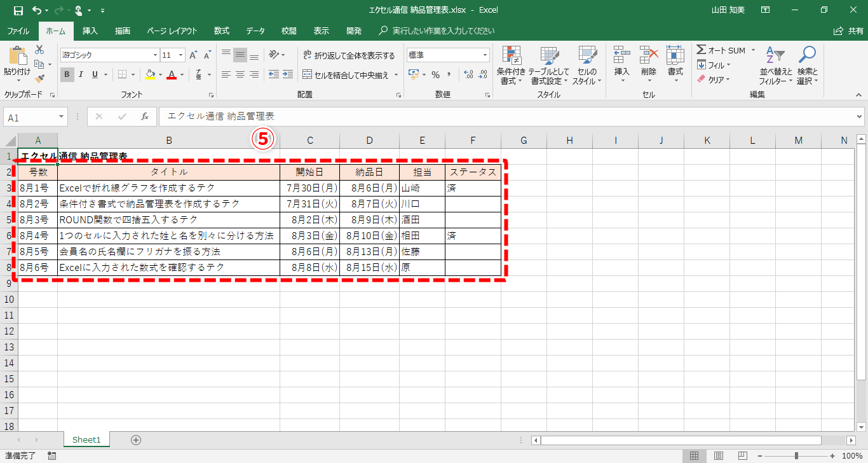Viewport: 868px width, 463px height.
Task: Open Sort & Filter (並べ替えとフィルター)
Action: coord(776,66)
